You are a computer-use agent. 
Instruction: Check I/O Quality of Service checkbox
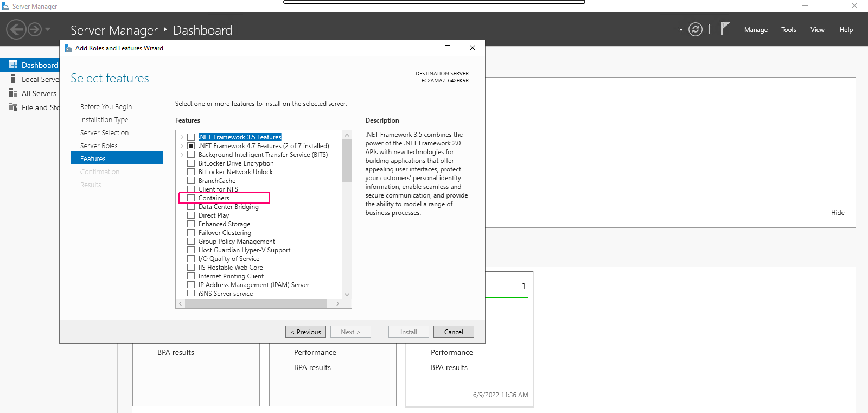191,259
